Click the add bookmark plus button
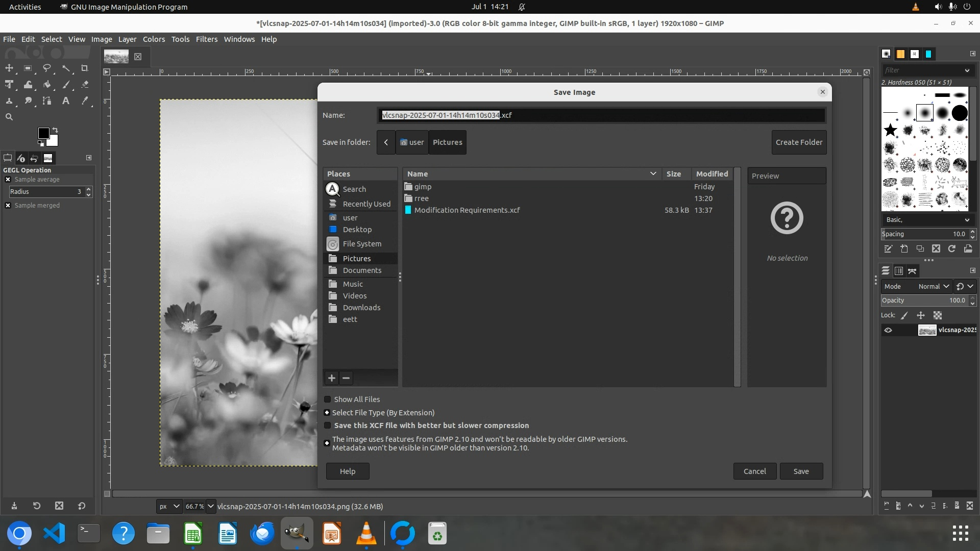 332,378
